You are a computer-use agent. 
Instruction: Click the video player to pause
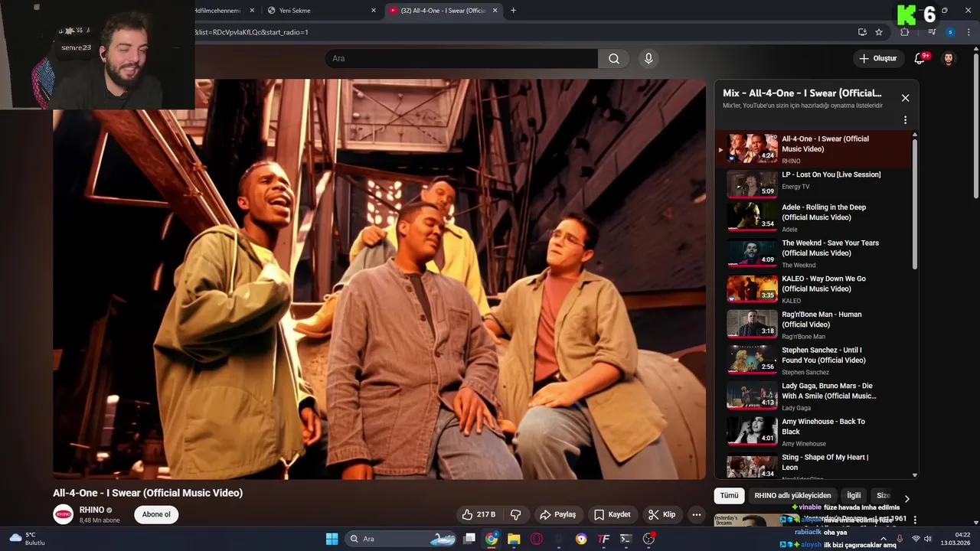[x=379, y=279]
